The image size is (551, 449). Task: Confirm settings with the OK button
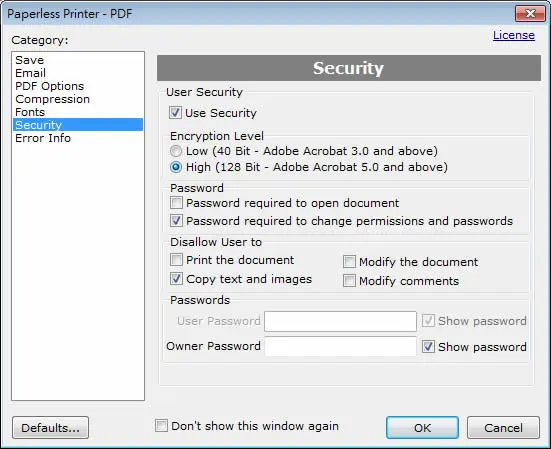(x=422, y=428)
